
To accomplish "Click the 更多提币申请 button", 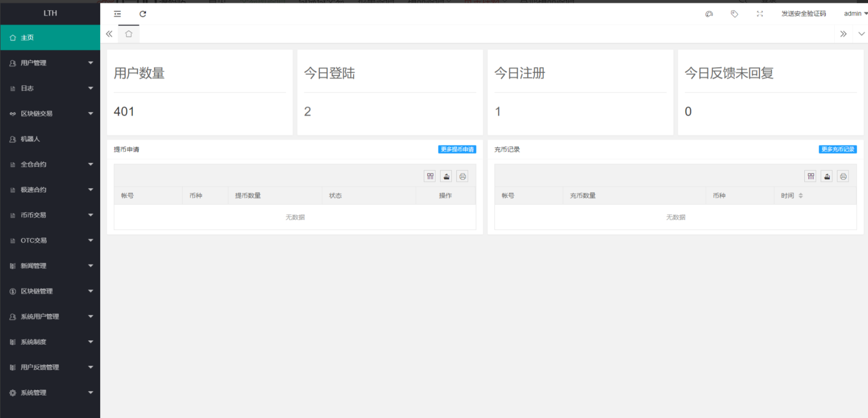I will [457, 150].
